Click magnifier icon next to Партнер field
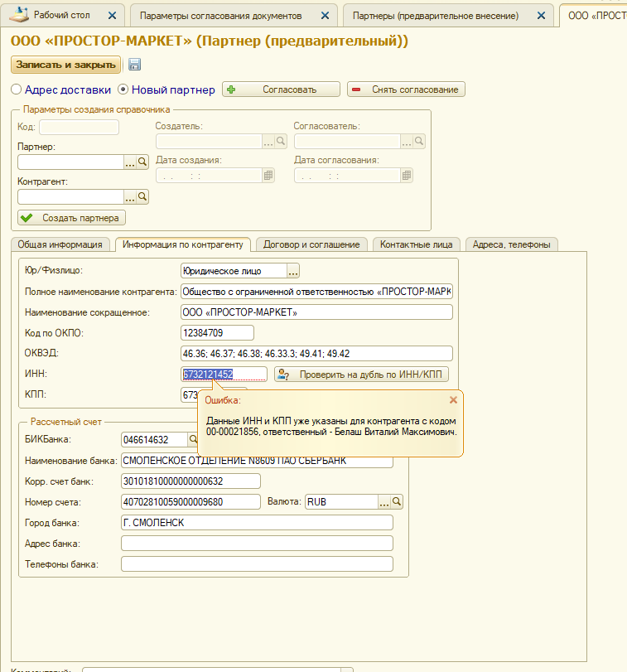This screenshot has height=672, width=627. [142, 162]
